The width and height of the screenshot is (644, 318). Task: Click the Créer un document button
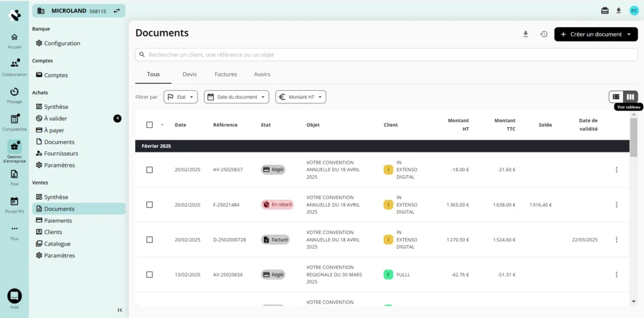(595, 34)
